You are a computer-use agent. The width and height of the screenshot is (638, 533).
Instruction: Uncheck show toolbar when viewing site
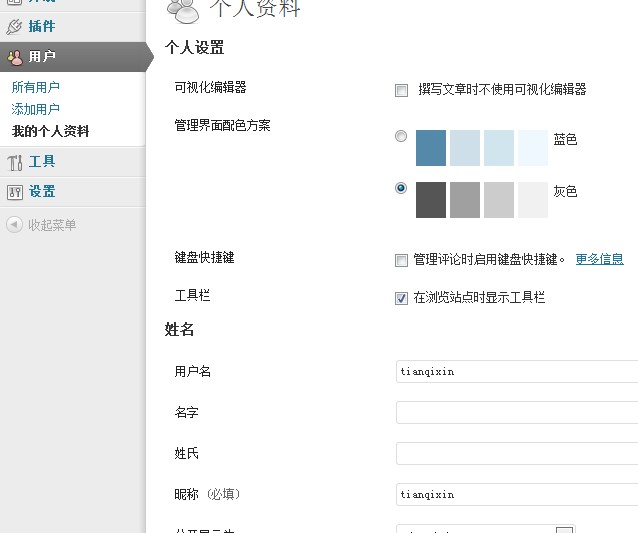[402, 298]
